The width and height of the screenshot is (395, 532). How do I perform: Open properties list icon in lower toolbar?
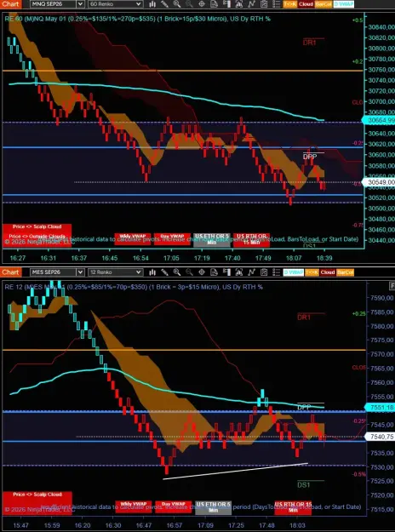(x=277, y=272)
